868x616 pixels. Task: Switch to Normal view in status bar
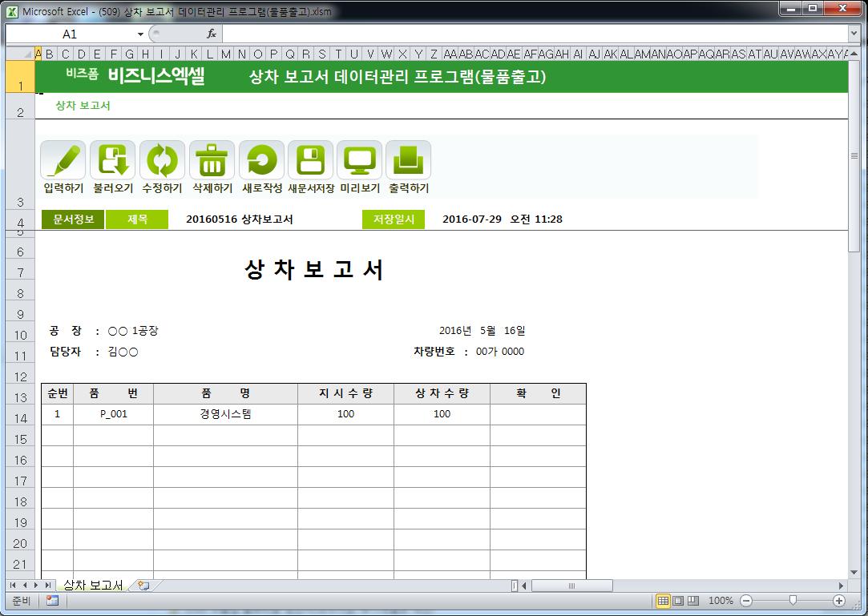point(663,601)
